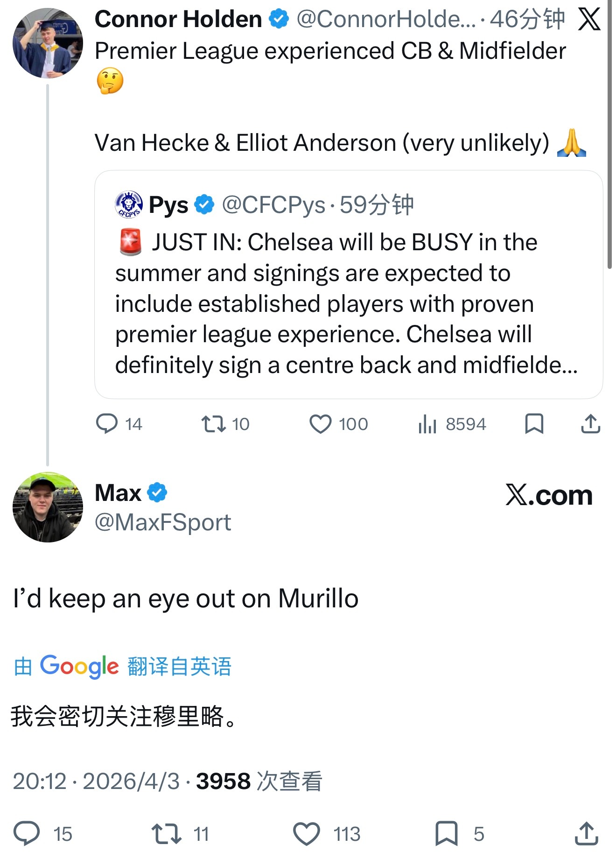Viewport: 616px width, 866px height.
Task: Share Max's tweet via upload icon
Action: (x=586, y=834)
